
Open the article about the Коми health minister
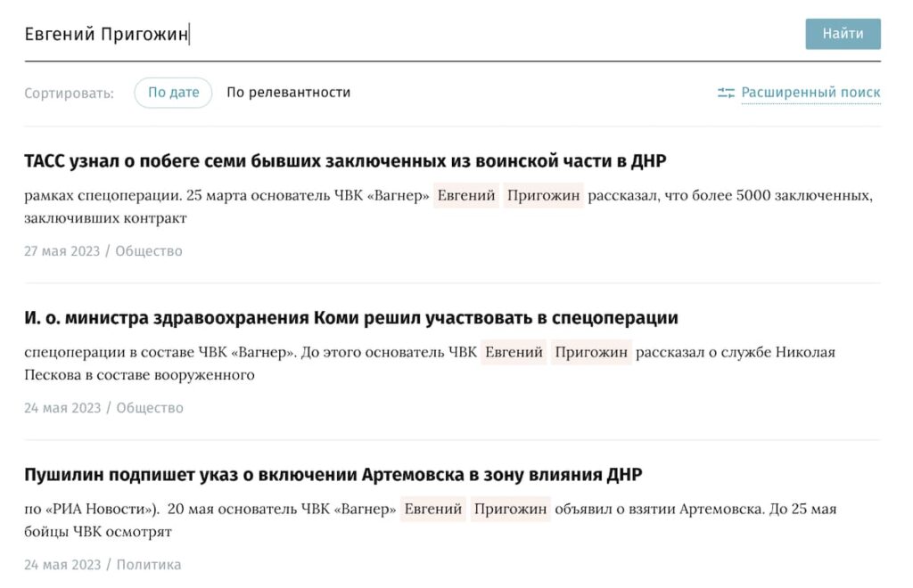coord(350,318)
